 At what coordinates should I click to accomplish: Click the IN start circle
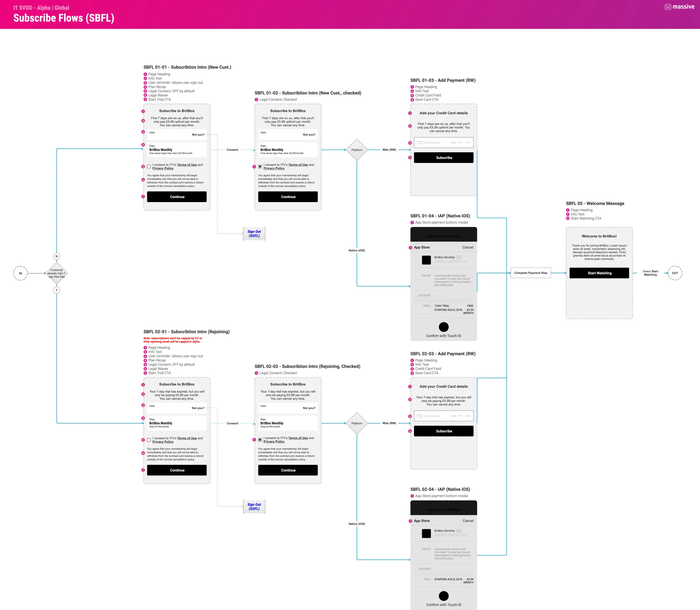click(x=20, y=273)
